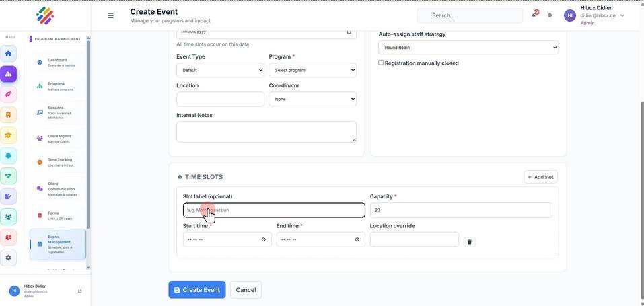644x306 pixels.
Task: Click the Start time field
Action: (x=227, y=239)
